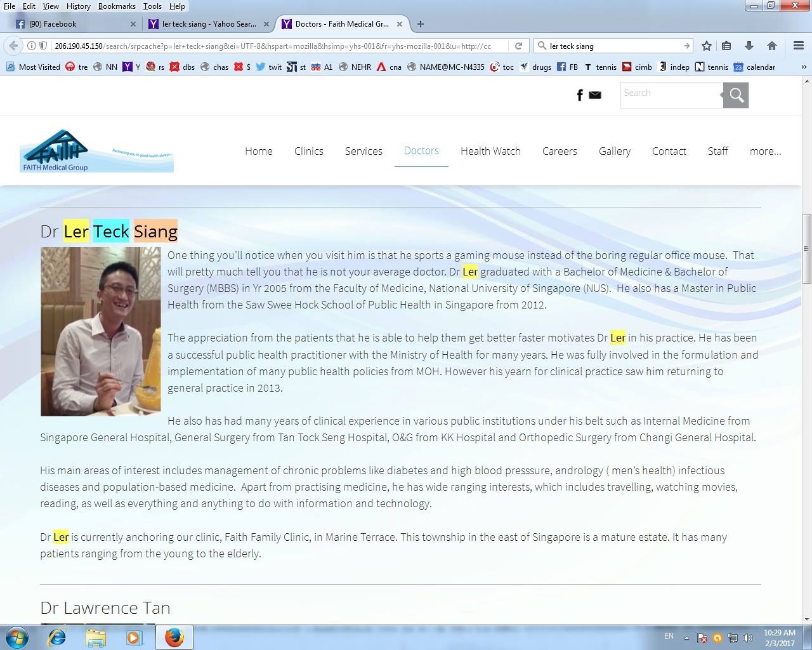
Task: Open the browser search engine dropdown magnifier
Action: (x=542, y=46)
